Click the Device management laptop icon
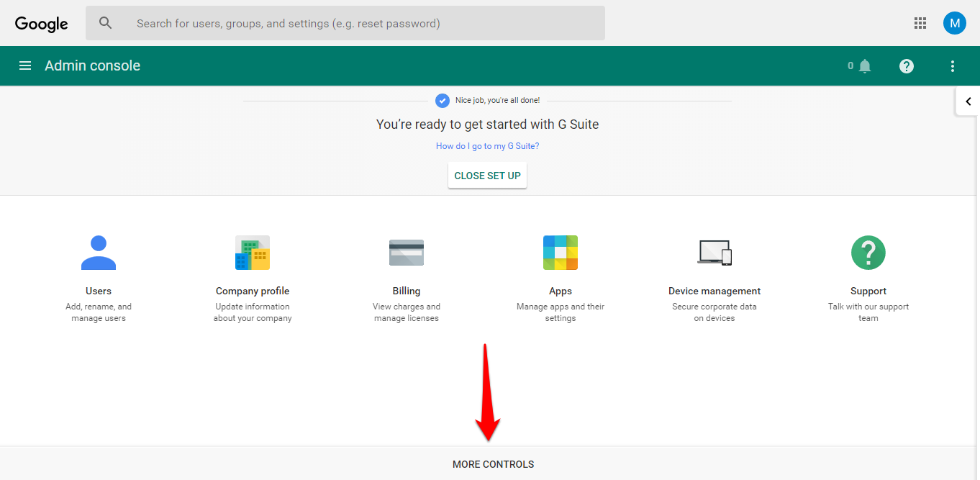 (x=714, y=253)
